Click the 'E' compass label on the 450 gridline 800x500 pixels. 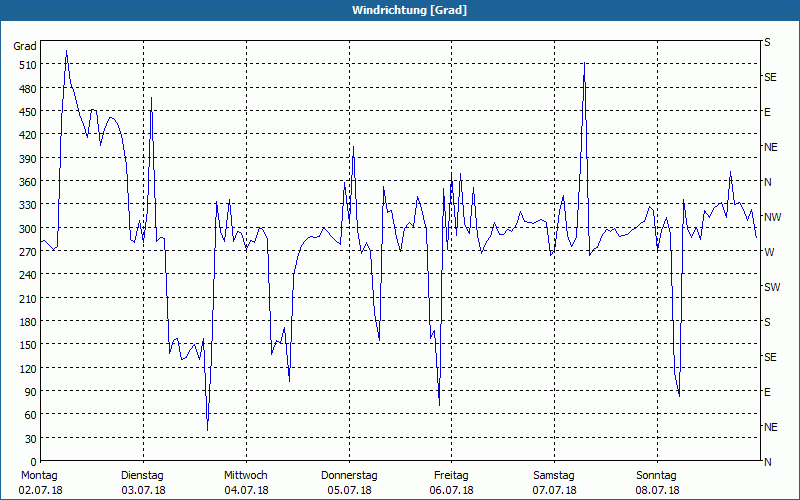tap(767, 112)
